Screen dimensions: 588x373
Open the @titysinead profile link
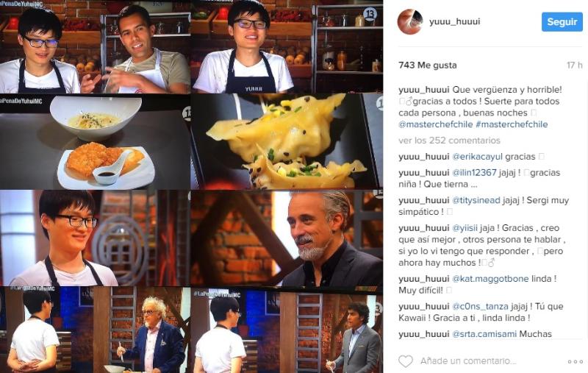pyautogui.click(x=476, y=200)
